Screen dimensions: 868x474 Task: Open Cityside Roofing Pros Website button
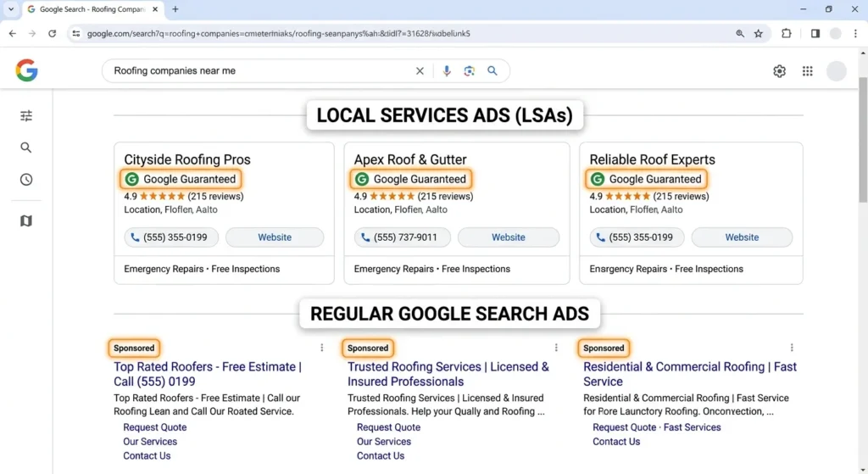(275, 237)
